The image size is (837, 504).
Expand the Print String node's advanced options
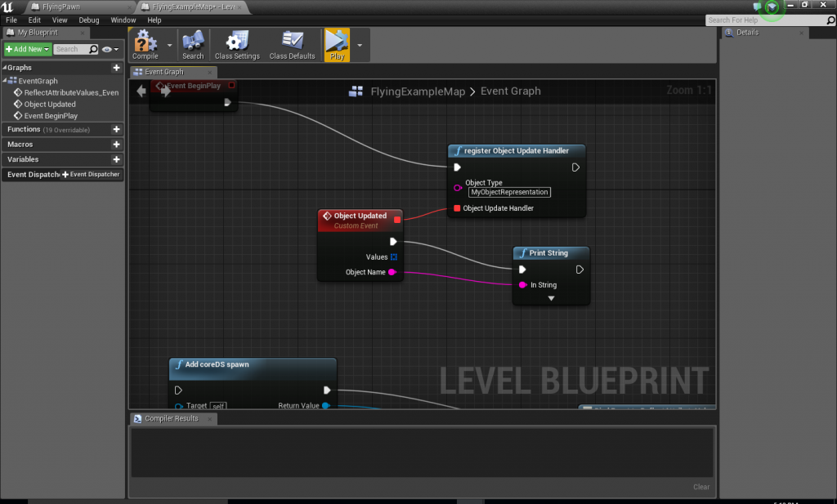click(x=550, y=297)
